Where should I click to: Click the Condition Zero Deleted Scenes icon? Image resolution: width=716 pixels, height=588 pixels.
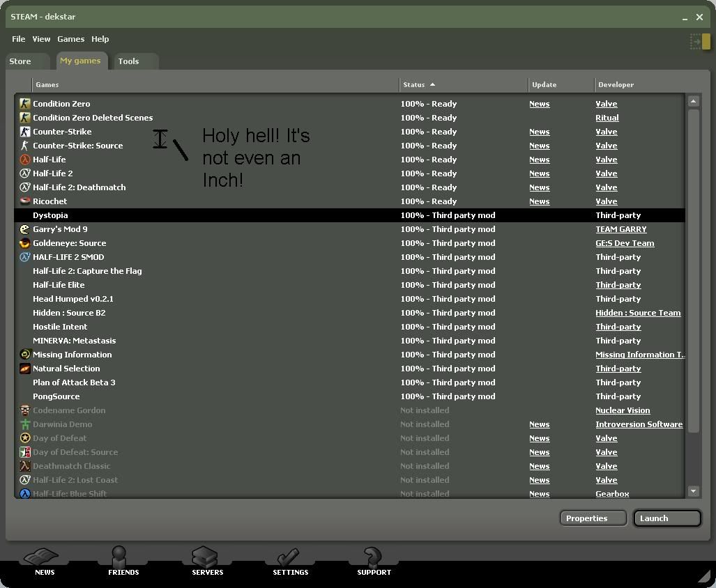pos(24,117)
